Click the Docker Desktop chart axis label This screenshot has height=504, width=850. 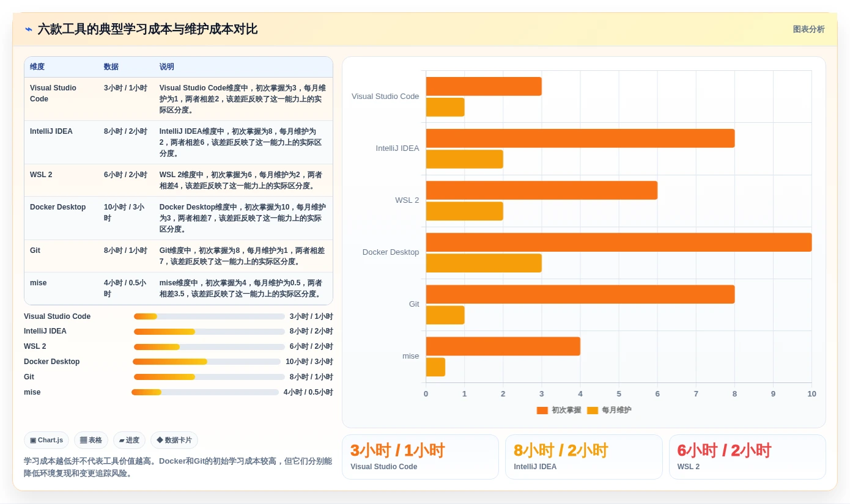point(391,252)
